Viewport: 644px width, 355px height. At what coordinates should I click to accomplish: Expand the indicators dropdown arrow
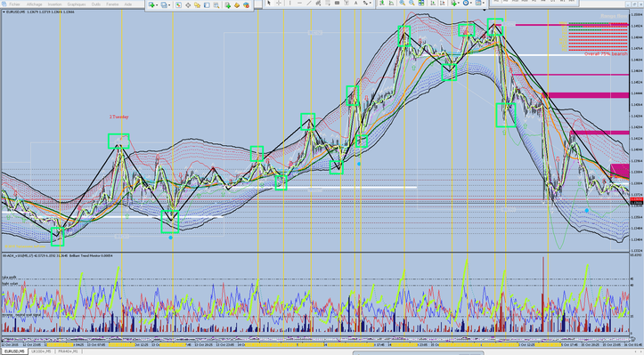459,3
